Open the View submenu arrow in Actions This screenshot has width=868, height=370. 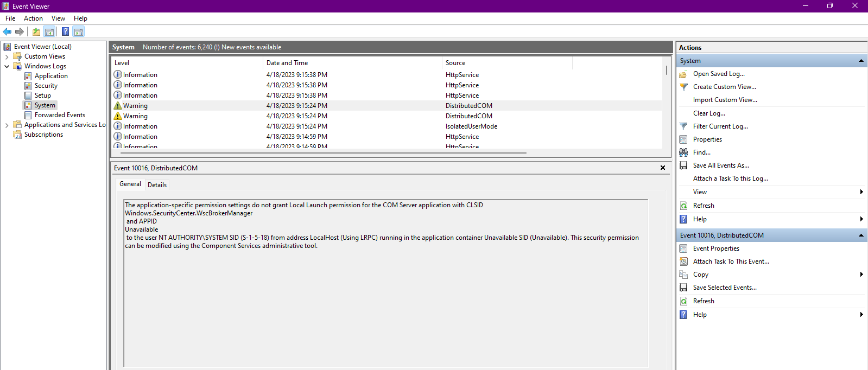pyautogui.click(x=861, y=192)
